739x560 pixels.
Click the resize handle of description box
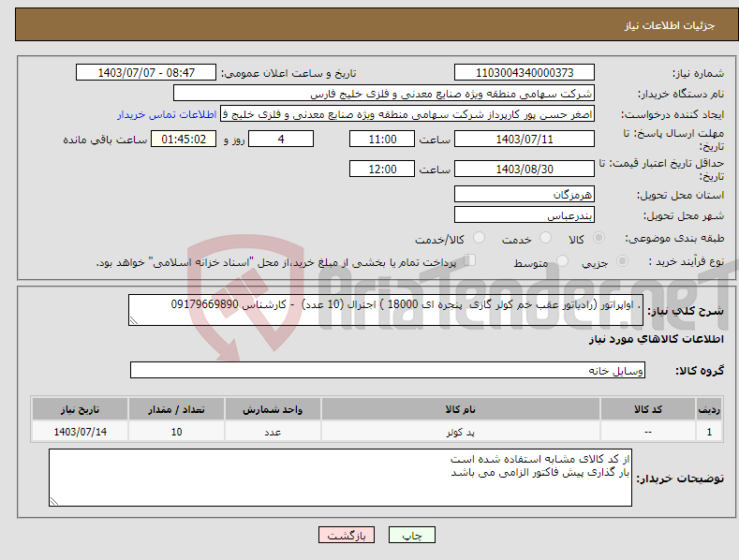point(133,321)
